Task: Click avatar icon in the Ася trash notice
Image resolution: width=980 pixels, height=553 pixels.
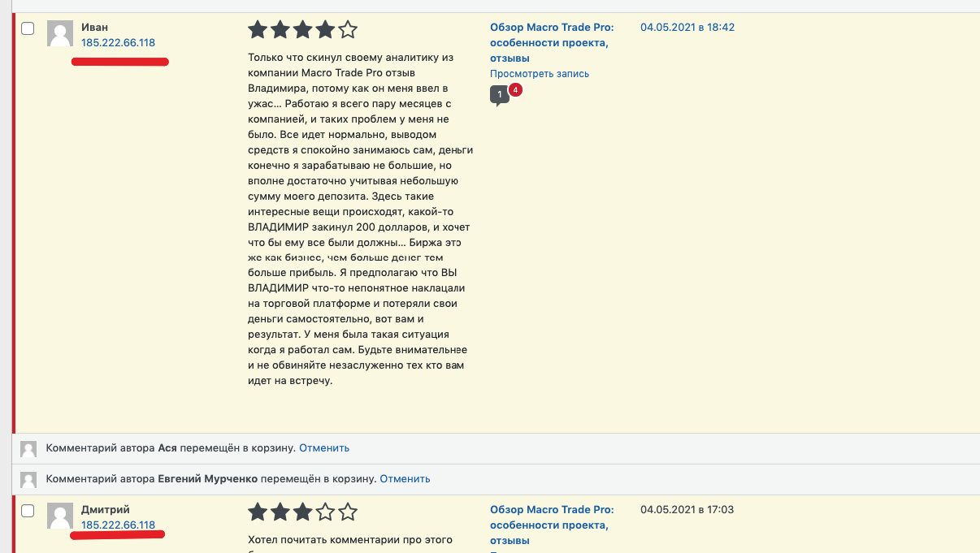Action: pos(28,449)
